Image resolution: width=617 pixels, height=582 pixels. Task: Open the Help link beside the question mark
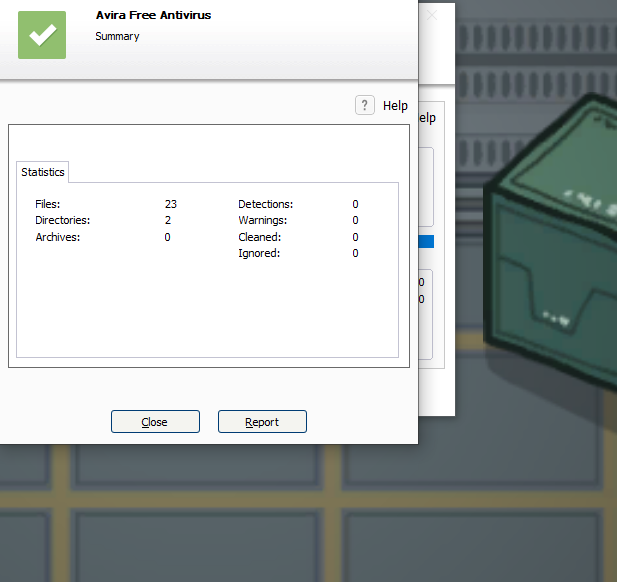(x=395, y=106)
